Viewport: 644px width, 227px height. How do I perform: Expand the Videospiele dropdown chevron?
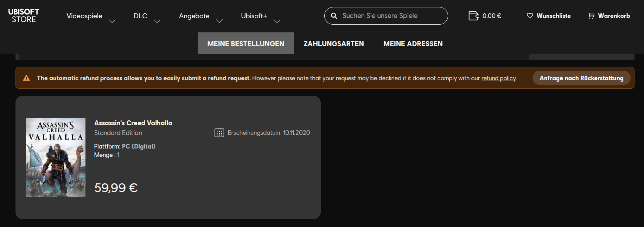[112, 21]
